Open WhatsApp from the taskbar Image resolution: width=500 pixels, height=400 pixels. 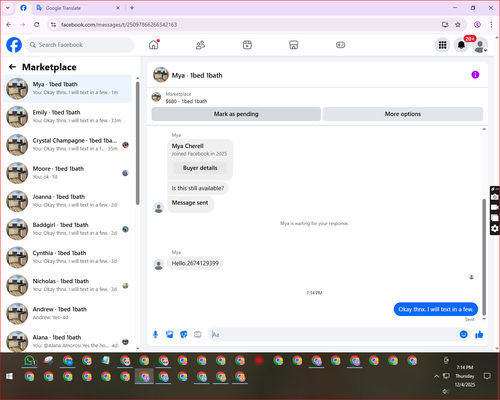point(30,361)
